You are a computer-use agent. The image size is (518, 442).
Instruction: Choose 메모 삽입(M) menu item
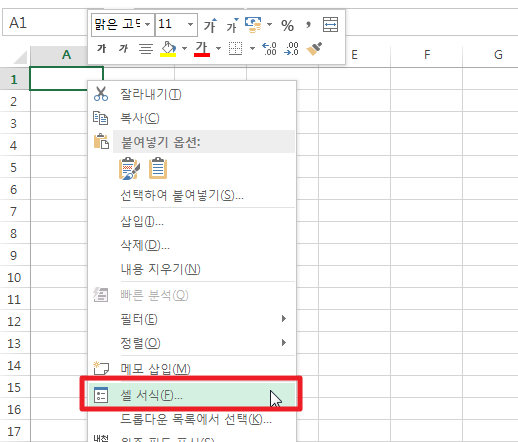(192, 369)
